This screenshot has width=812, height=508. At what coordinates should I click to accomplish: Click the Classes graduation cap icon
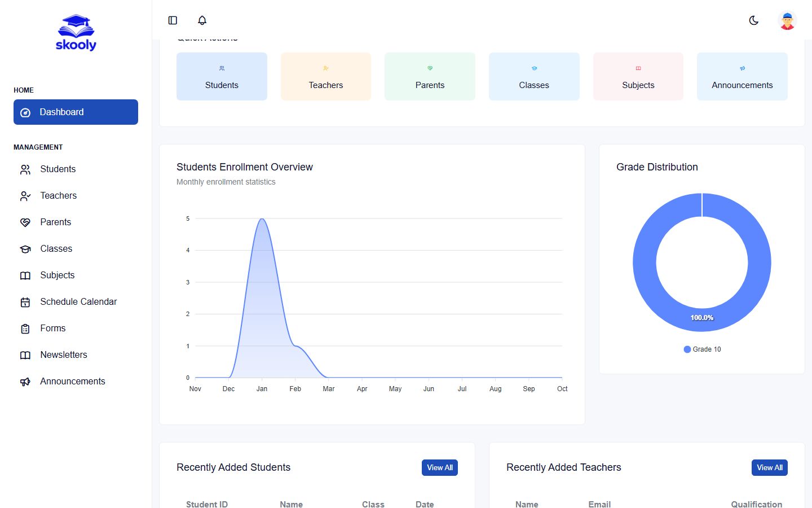tap(25, 249)
